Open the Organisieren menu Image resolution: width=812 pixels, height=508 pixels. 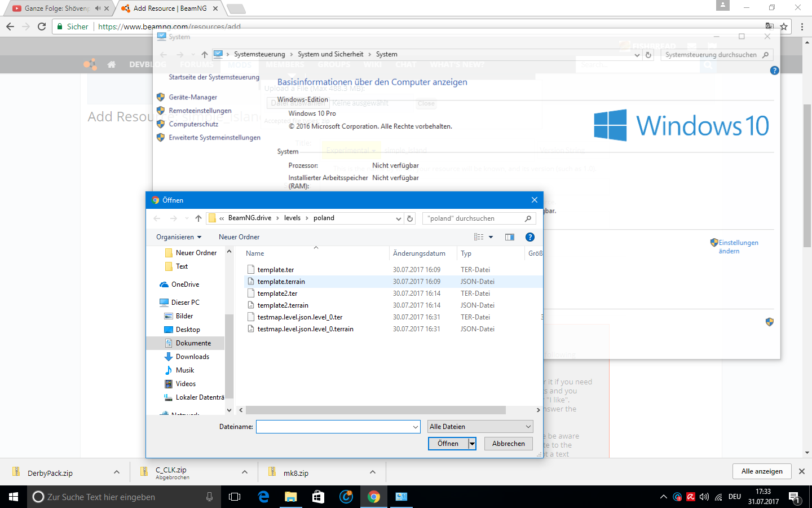click(x=179, y=237)
